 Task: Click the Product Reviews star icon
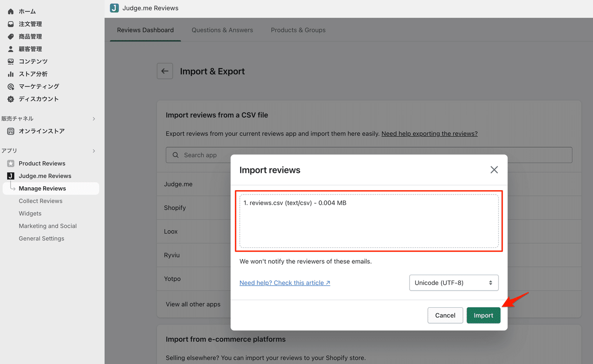11,163
